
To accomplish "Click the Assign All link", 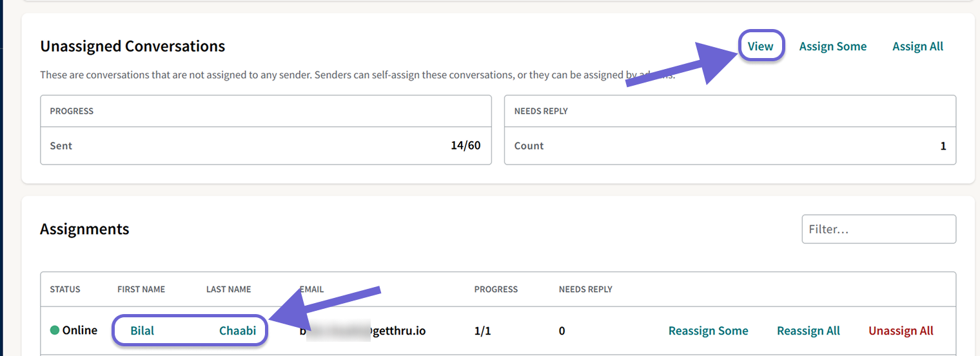I will (x=917, y=46).
